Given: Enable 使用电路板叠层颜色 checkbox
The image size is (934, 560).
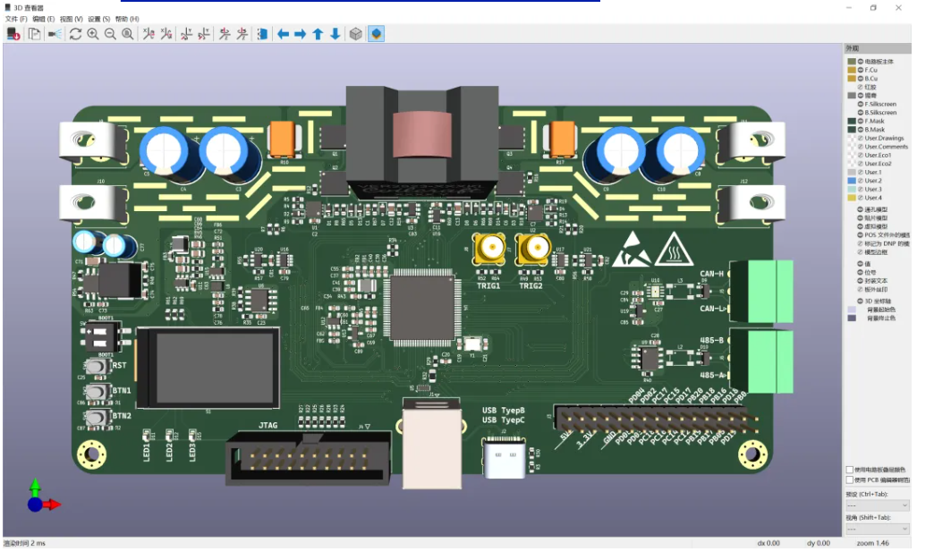Looking at the screenshot, I should (x=850, y=470).
